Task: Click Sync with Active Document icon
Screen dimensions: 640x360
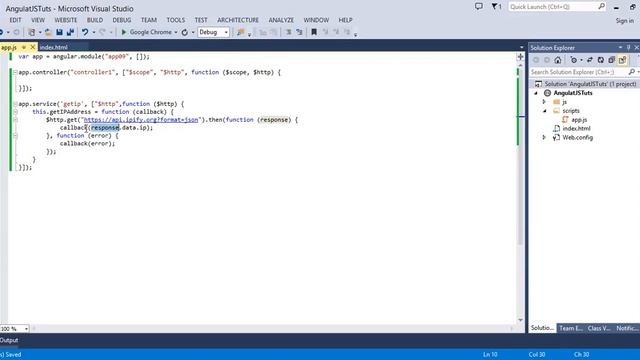Action: pyautogui.click(x=590, y=60)
